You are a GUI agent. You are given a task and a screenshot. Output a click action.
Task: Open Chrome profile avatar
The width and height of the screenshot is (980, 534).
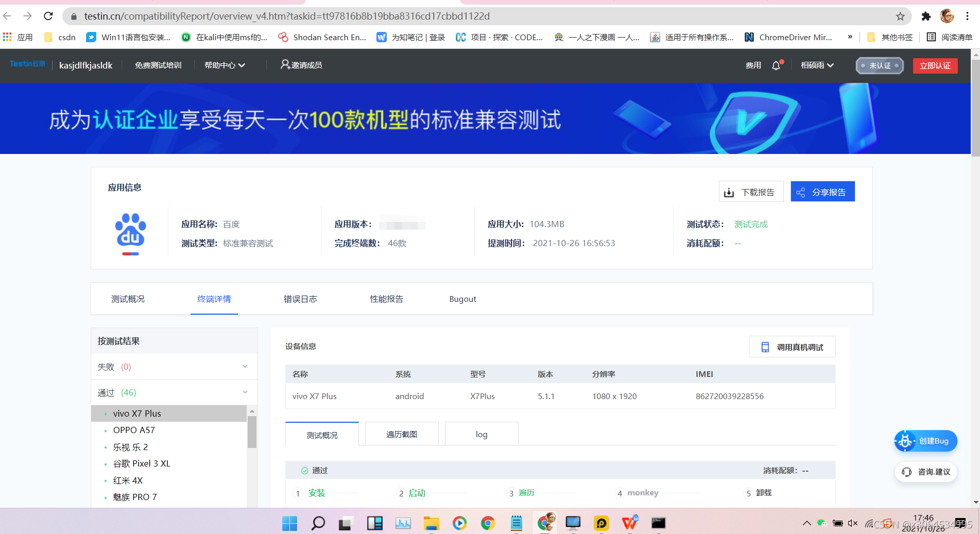pos(947,16)
